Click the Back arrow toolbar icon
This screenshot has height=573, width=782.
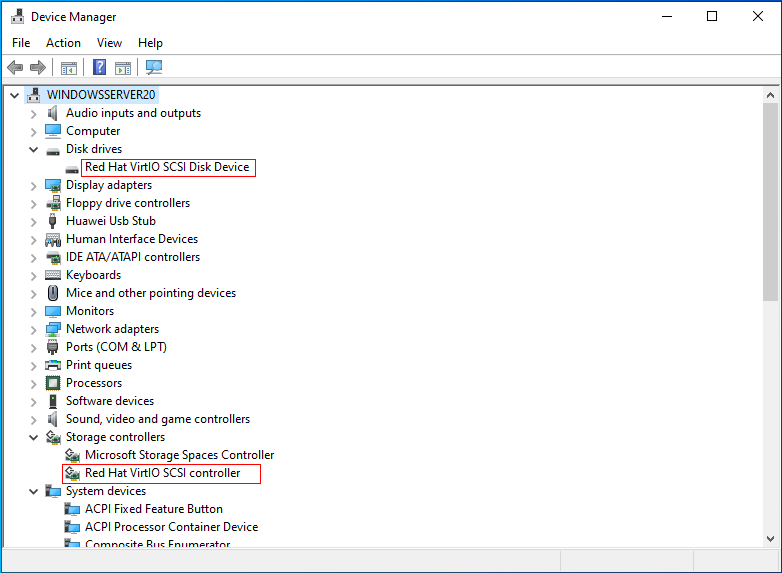[x=15, y=67]
